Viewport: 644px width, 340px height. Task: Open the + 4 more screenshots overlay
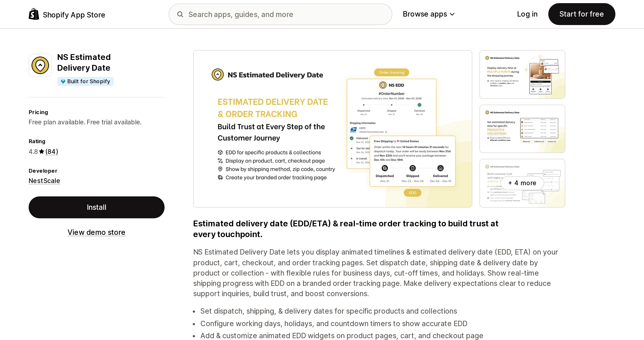pos(522,183)
